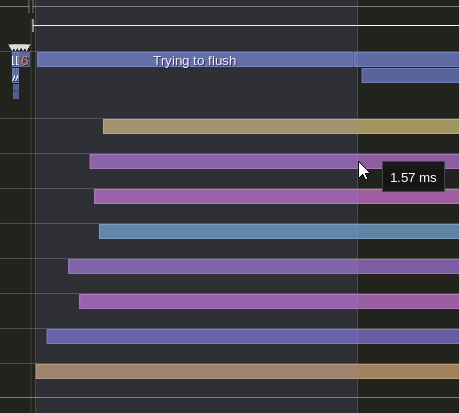Select the lowest small blue zone at left
Screen dimensions: 459x413
point(16,92)
